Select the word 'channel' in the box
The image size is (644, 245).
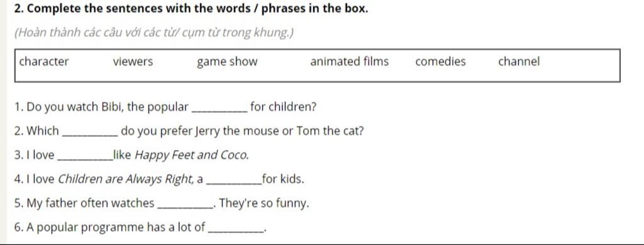point(519,62)
